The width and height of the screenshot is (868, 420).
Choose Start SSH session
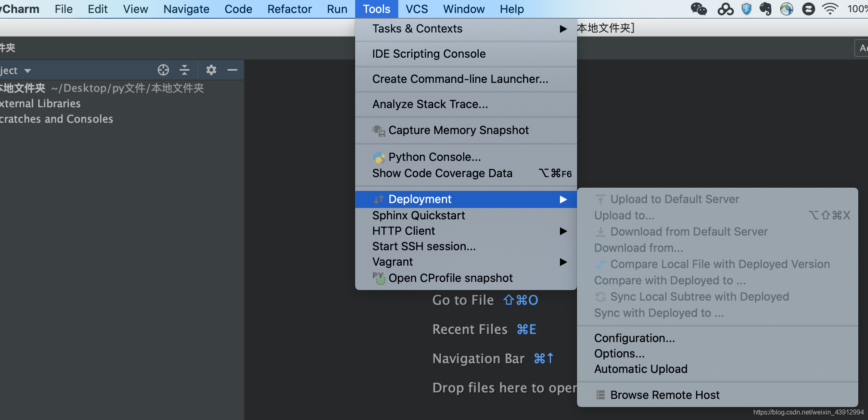pyautogui.click(x=466, y=247)
